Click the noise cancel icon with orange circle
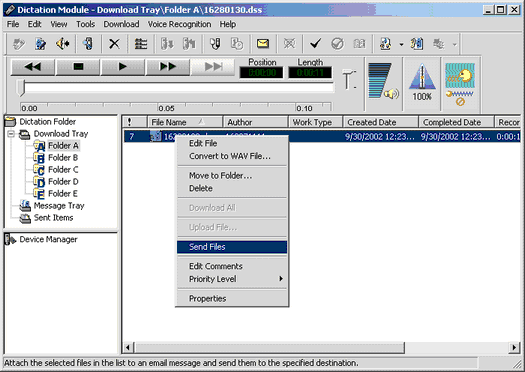 click(460, 84)
